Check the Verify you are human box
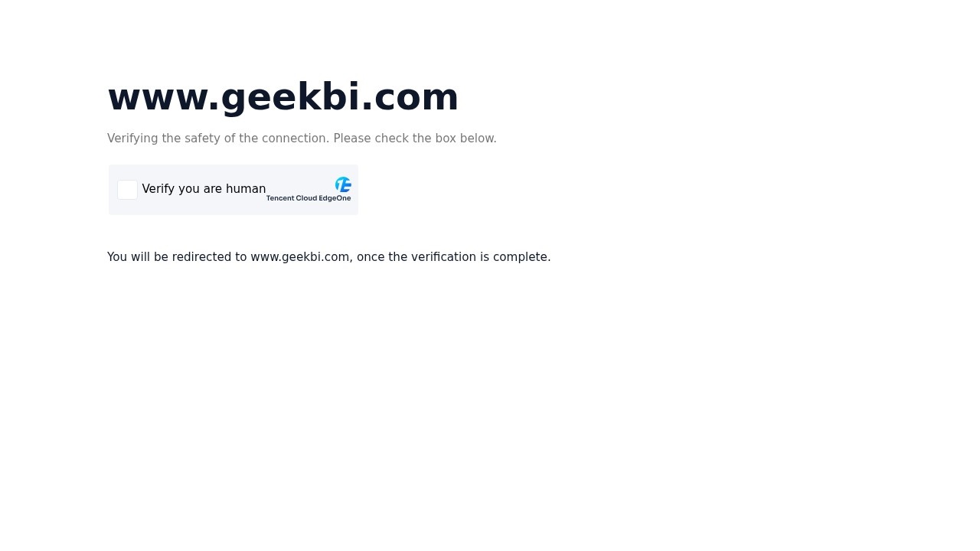This screenshot has width=980, height=551. click(127, 190)
